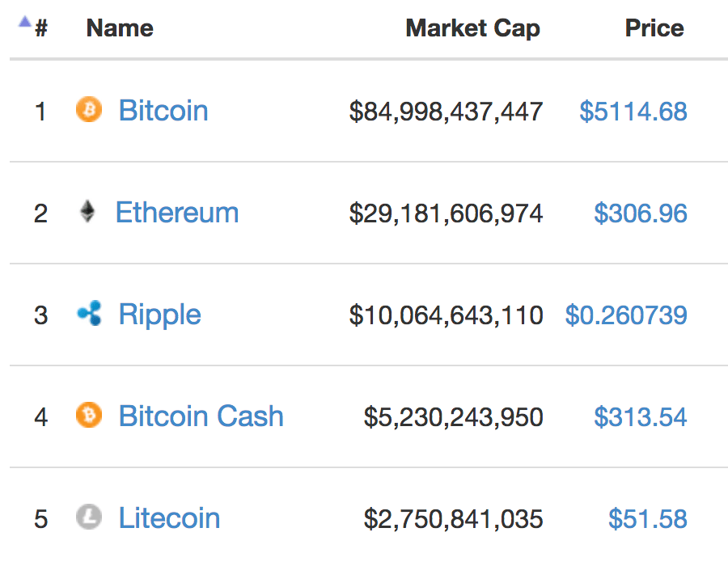Viewport: 728px width, 566px height.
Task: Follow the Litecoin price $51.58 link
Action: coord(648,518)
